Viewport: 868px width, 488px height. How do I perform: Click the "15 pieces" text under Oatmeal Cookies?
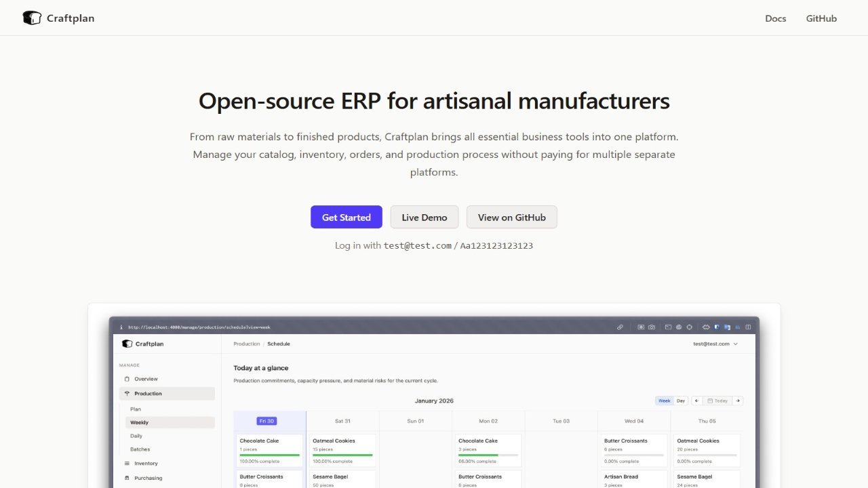click(323, 449)
